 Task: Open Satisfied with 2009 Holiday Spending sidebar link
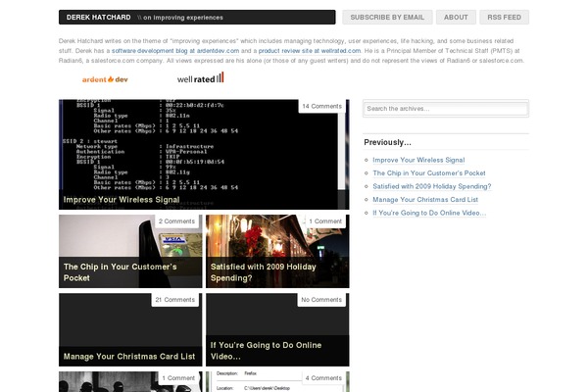tap(431, 186)
